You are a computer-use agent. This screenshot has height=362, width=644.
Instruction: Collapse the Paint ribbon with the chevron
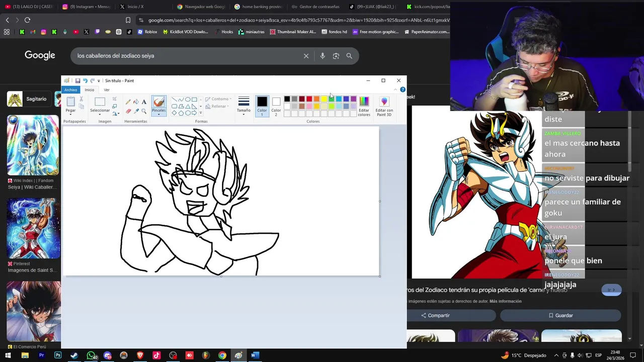395,89
